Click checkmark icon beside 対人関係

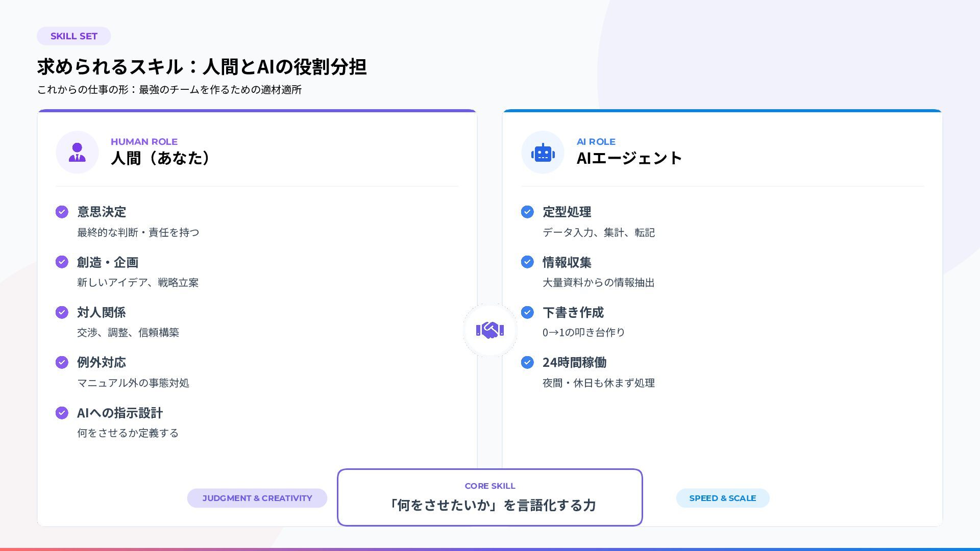tap(62, 312)
